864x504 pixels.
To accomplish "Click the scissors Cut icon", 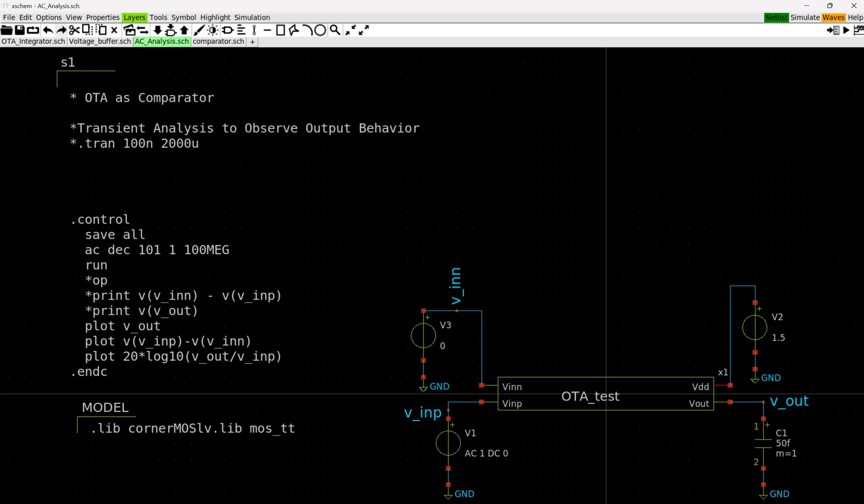I will click(74, 30).
